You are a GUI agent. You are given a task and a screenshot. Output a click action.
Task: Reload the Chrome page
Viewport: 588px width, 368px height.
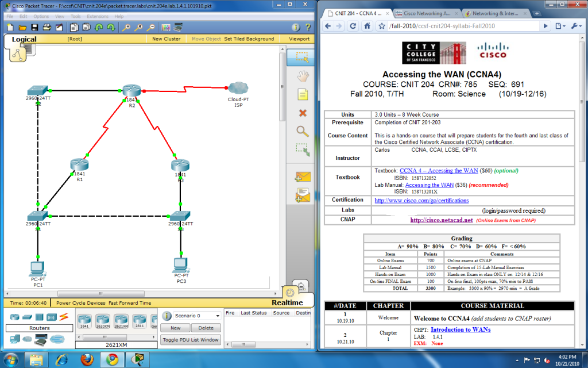pyautogui.click(x=353, y=26)
